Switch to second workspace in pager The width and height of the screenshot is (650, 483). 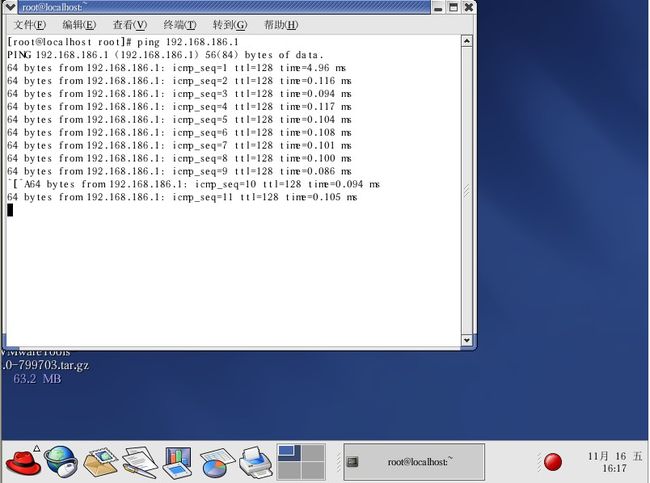pos(313,453)
